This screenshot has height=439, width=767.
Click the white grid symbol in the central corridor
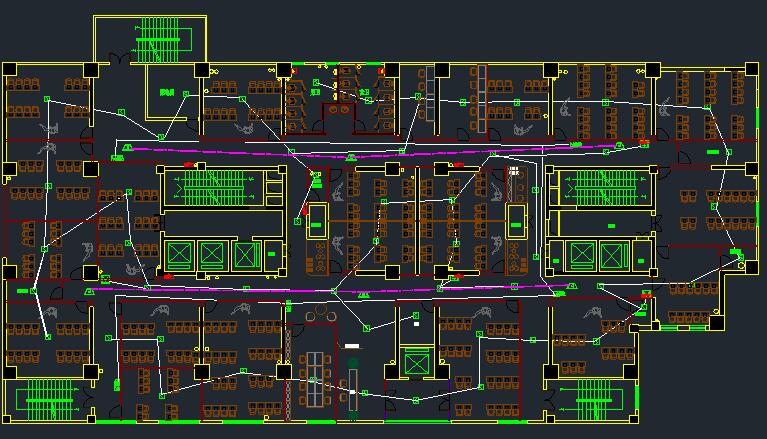pos(515,170)
